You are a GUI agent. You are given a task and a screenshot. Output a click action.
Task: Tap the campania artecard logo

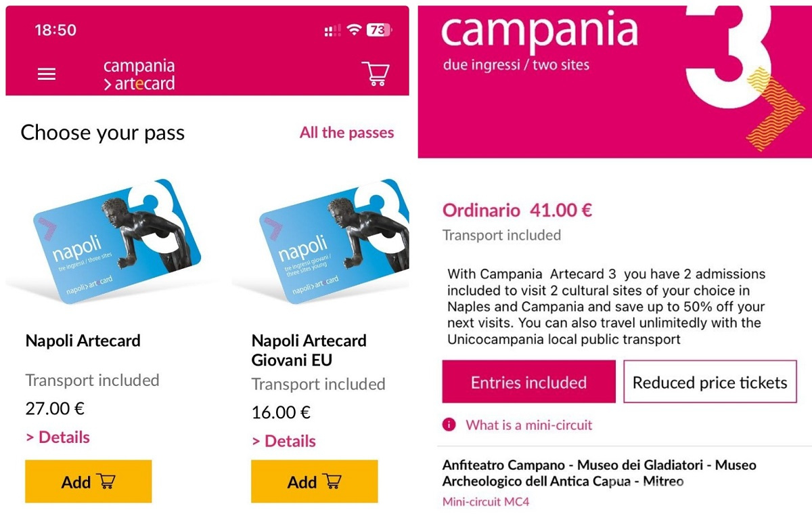pyautogui.click(x=139, y=74)
